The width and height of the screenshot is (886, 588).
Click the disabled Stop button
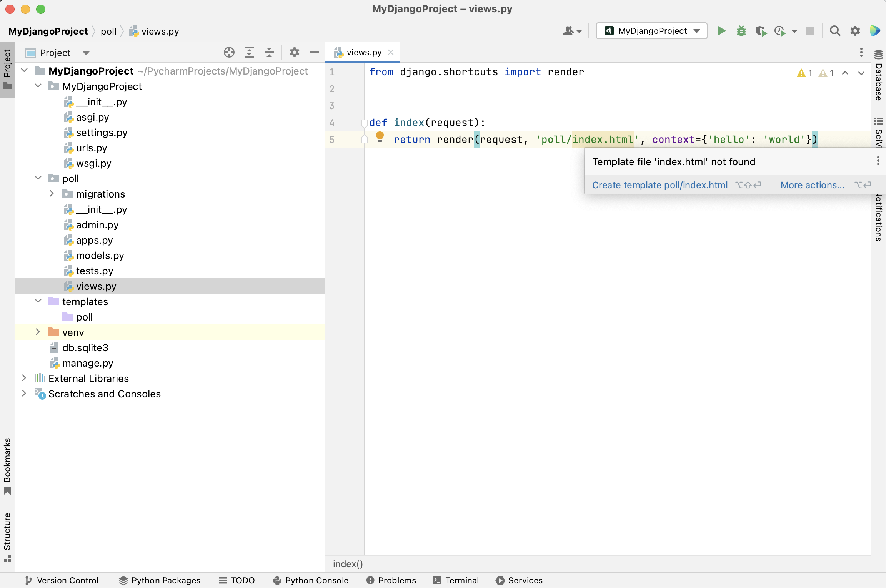click(x=809, y=31)
